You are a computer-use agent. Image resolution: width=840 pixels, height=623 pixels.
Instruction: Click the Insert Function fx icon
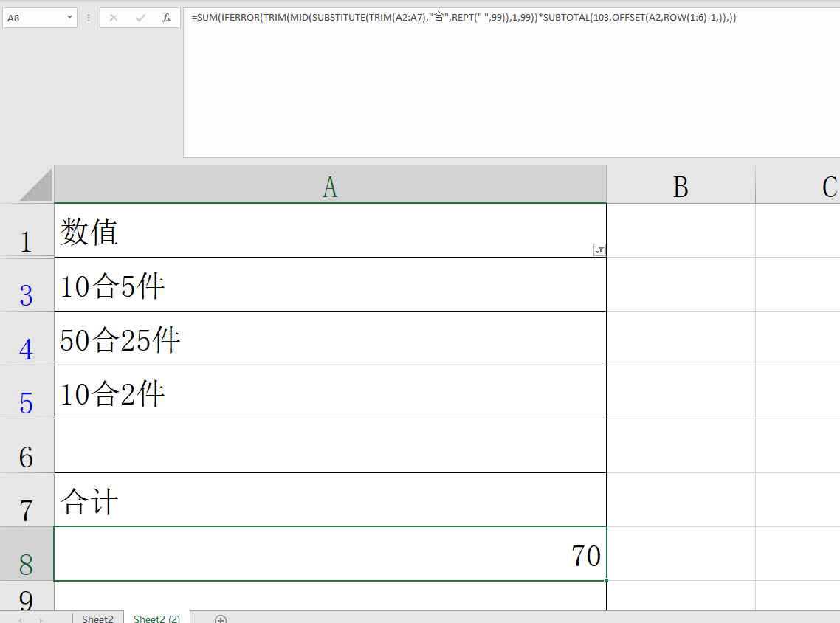coord(167,18)
